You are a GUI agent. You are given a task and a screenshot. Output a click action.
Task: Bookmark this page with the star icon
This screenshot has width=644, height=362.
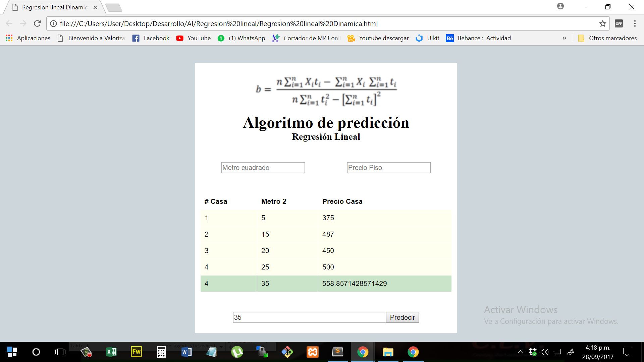(x=602, y=23)
